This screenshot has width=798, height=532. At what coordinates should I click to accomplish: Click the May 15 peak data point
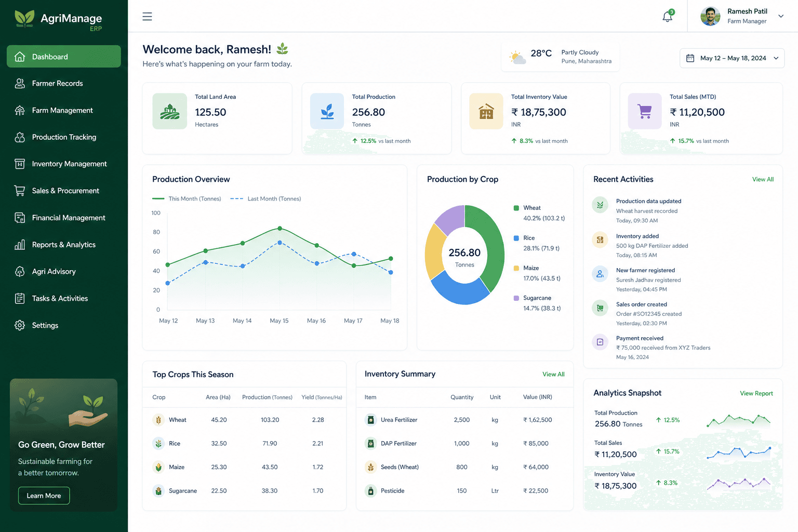pos(280,229)
